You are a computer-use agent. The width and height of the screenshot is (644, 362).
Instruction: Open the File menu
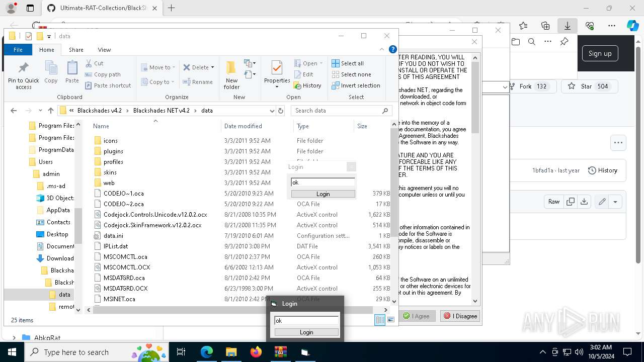point(18,50)
